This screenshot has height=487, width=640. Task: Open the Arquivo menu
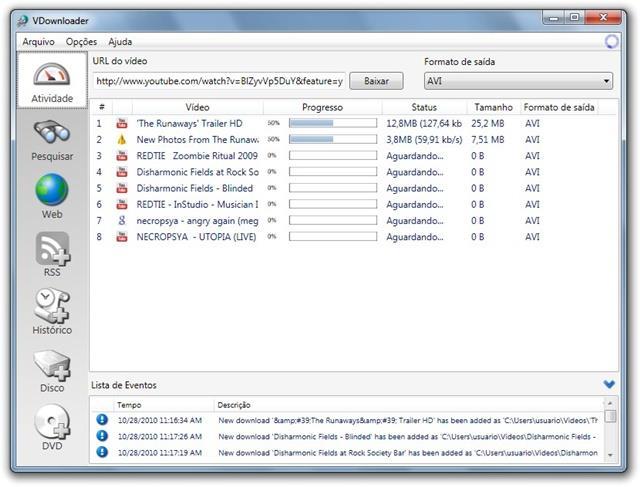pos(38,42)
